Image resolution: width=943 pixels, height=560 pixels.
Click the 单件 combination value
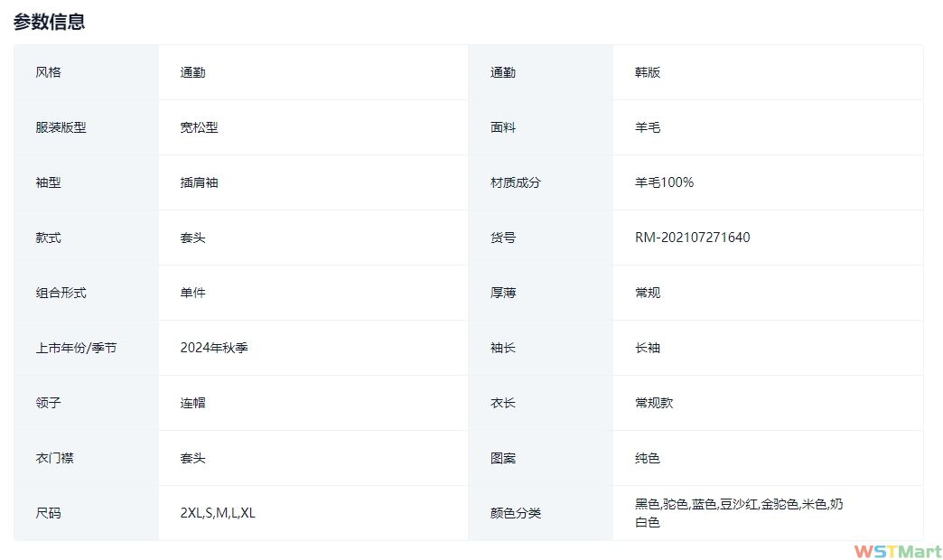pos(192,293)
